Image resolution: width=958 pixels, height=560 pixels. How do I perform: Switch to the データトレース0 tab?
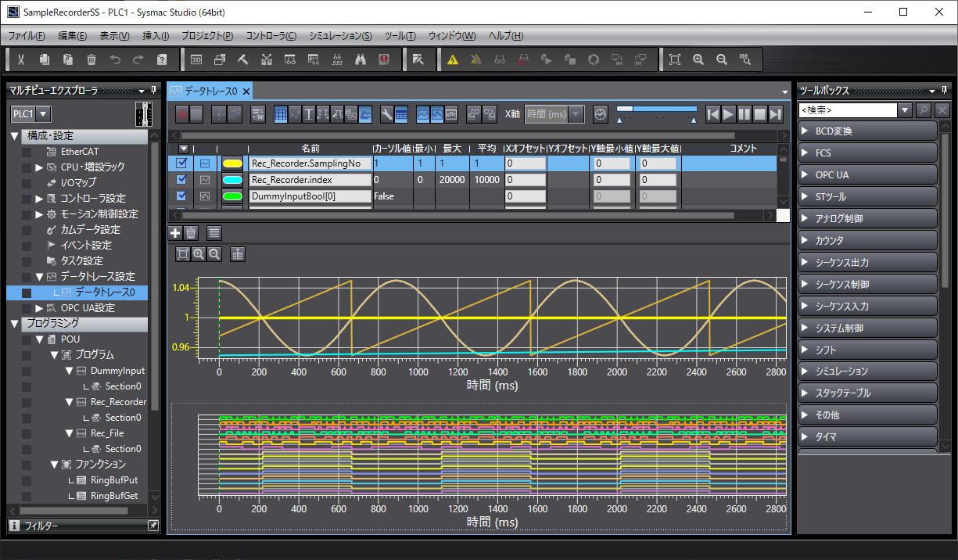(x=210, y=92)
